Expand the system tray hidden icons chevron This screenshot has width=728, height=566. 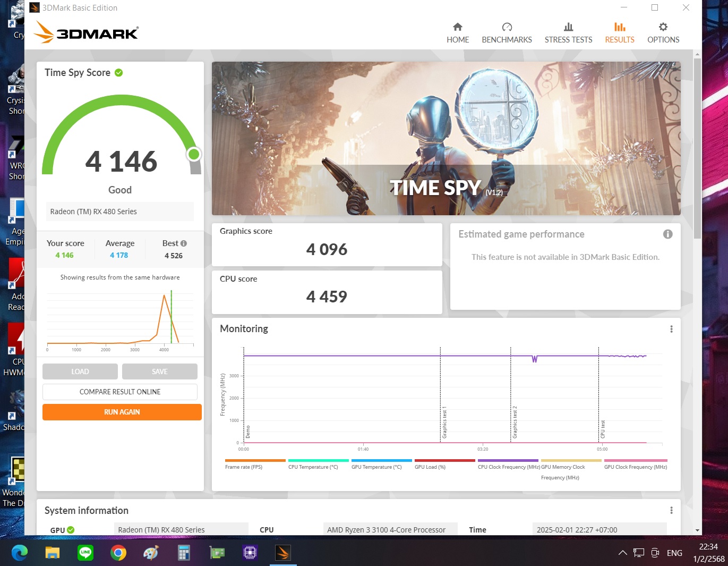coord(622,553)
